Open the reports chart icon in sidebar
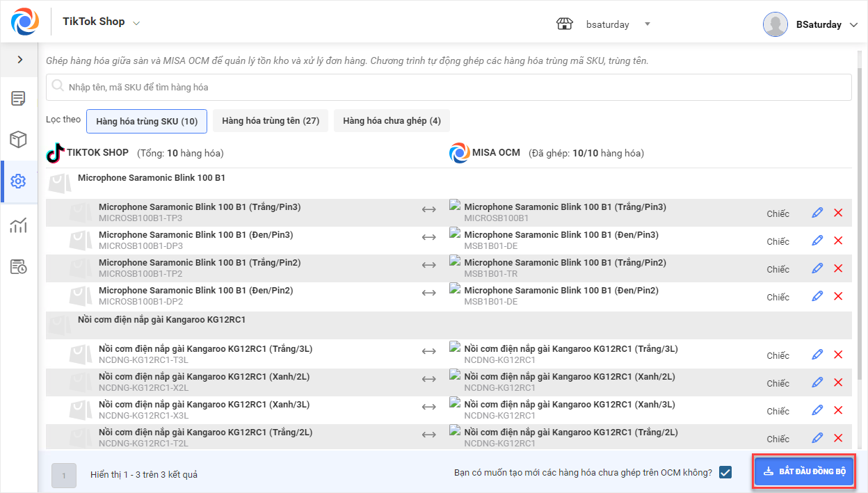868x493 pixels. pyautogui.click(x=19, y=225)
